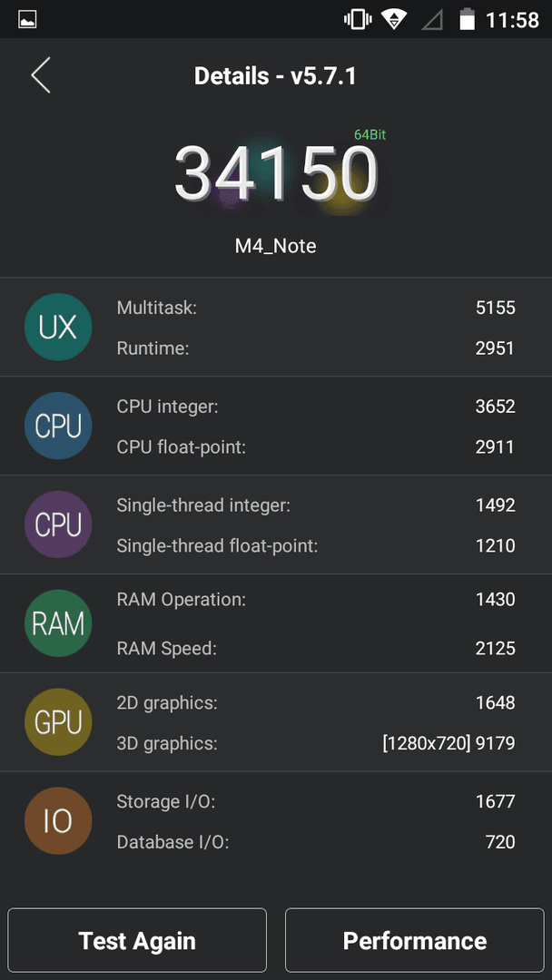Select the yellow GPU circle icon
Viewport: 552px width, 980px height.
(x=58, y=722)
